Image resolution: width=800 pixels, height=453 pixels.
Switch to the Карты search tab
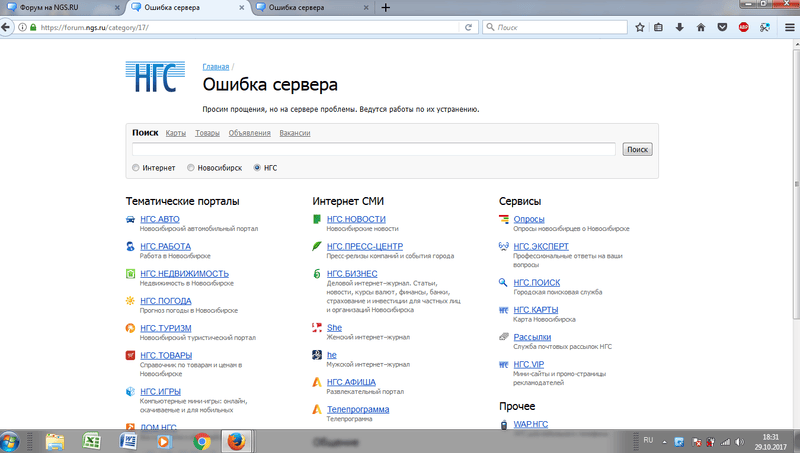coord(176,133)
